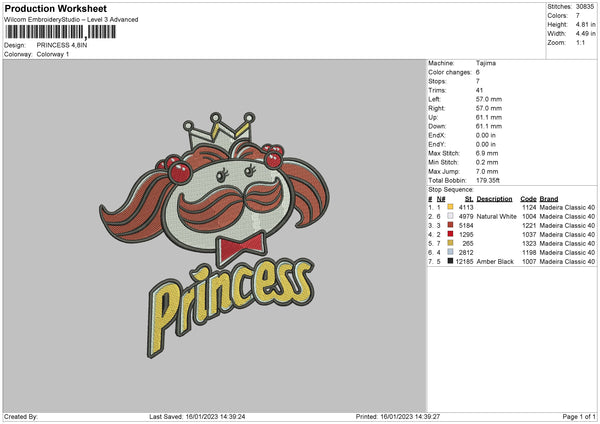Click the 'Stop Sequence:' heading
Viewport: 600px width, 424px height.
point(451,190)
